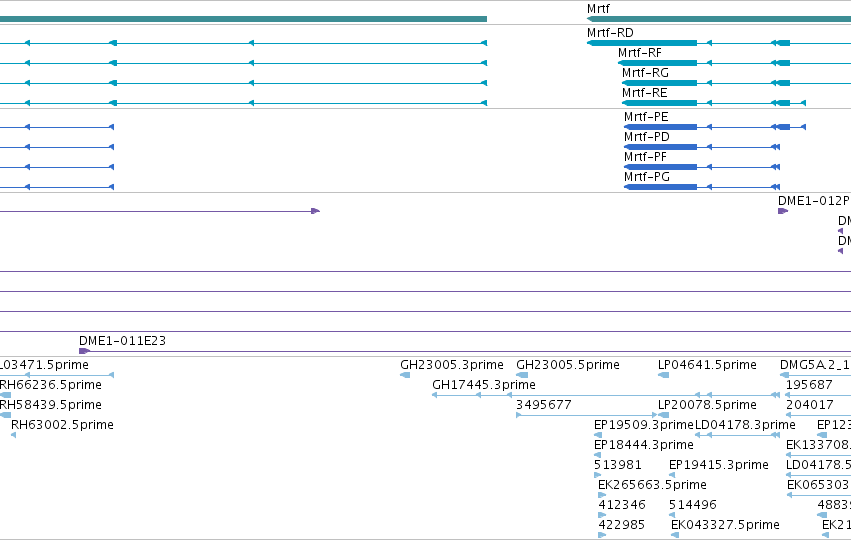Click the Mrtf-PD protein label
The height and width of the screenshot is (540, 851).
(646, 137)
